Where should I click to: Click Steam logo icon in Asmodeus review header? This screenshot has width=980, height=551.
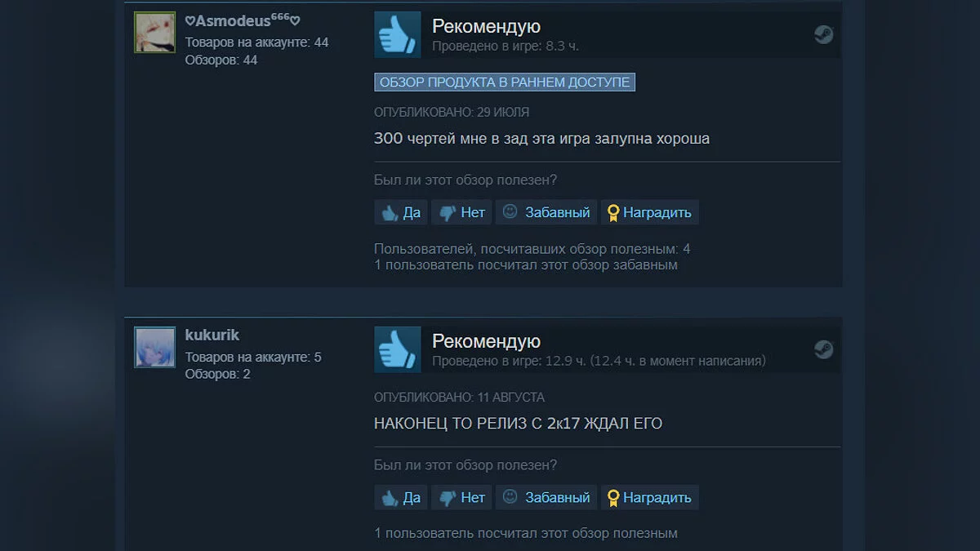823,35
